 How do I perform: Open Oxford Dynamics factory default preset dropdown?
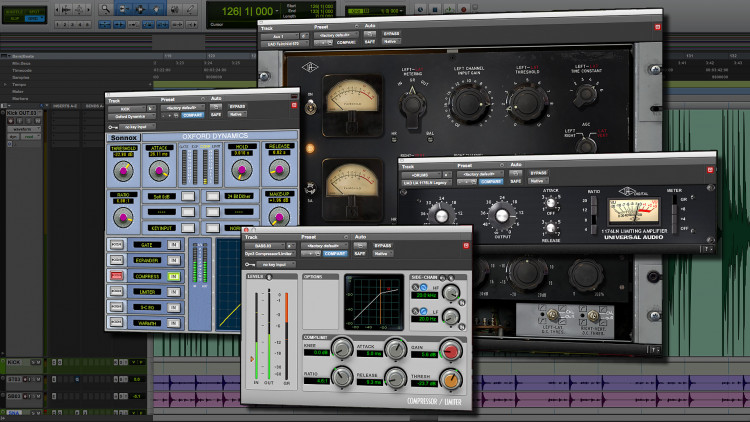184,108
